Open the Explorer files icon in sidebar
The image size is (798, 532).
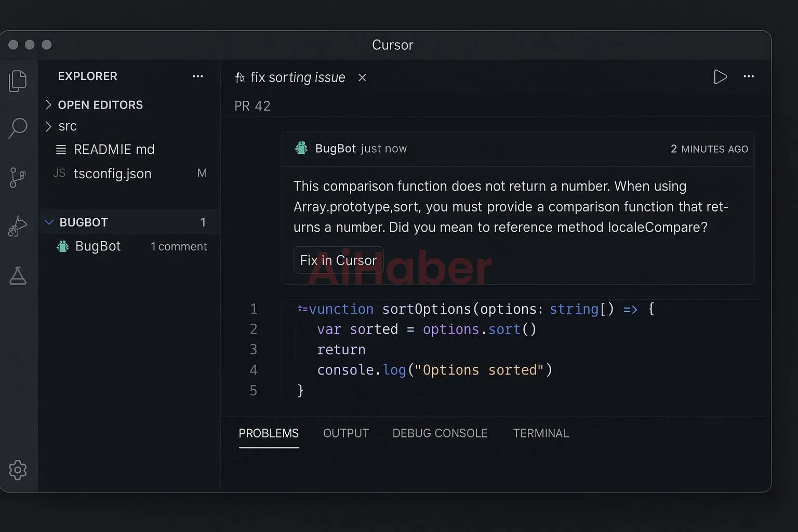[18, 81]
